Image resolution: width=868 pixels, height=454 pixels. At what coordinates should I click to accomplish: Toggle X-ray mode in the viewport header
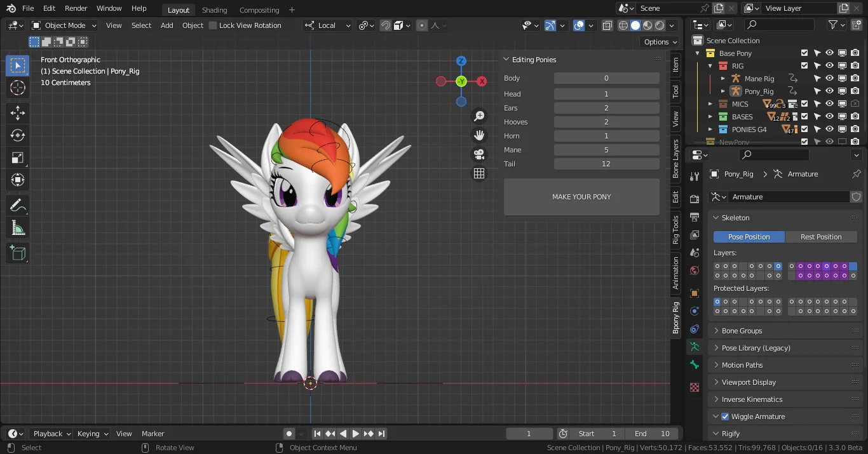607,25
